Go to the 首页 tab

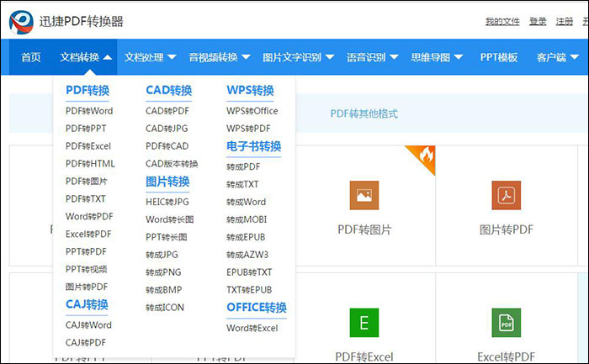point(31,57)
